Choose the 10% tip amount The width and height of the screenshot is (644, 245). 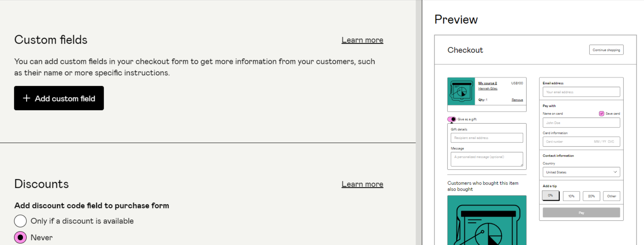point(571,196)
